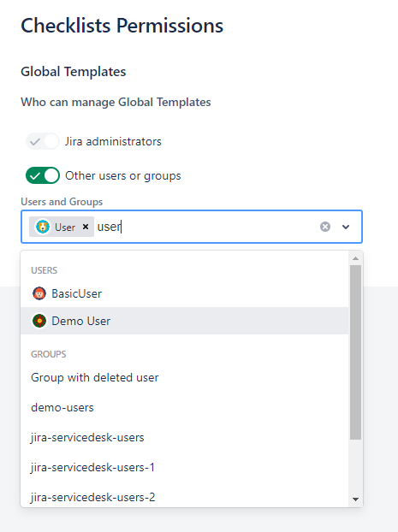The width and height of the screenshot is (398, 532).
Task: Click the bear avatar on the User chip
Action: [43, 227]
